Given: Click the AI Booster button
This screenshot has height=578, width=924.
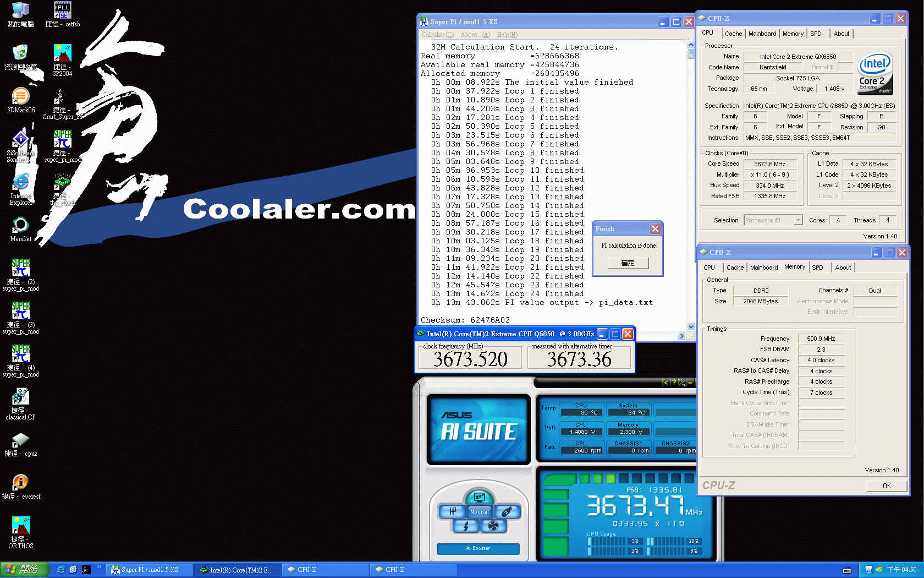Looking at the screenshot, I should (478, 548).
